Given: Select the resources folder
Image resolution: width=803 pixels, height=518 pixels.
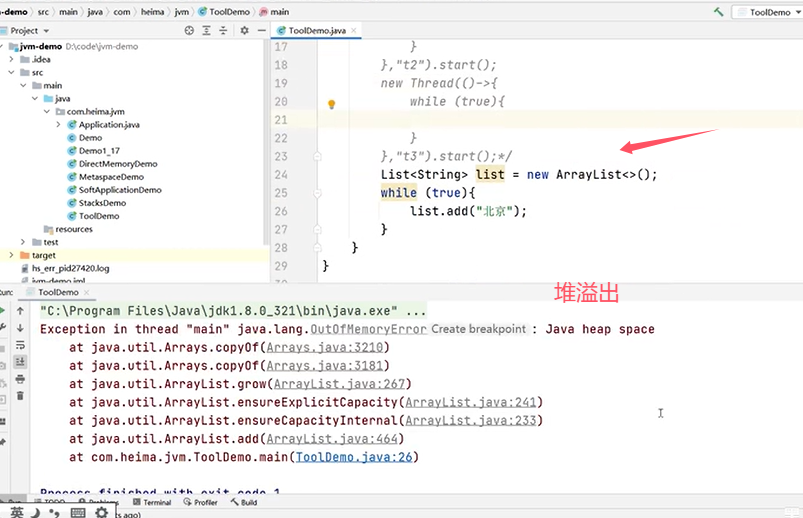Looking at the screenshot, I should [x=74, y=229].
